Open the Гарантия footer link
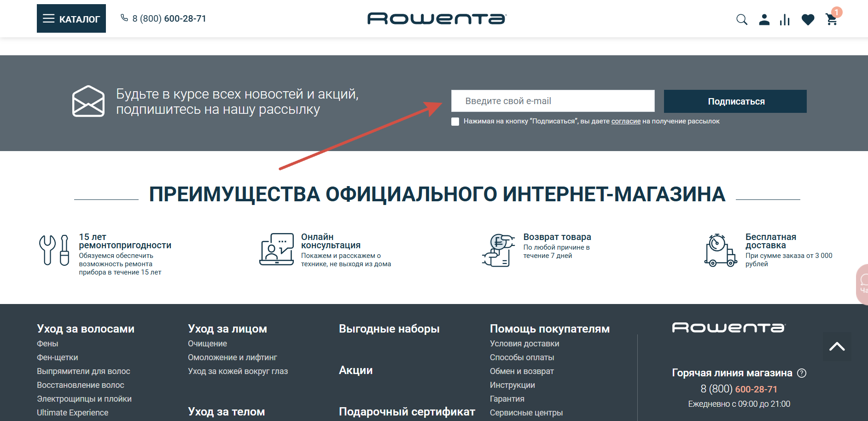The image size is (868, 421). [x=507, y=399]
